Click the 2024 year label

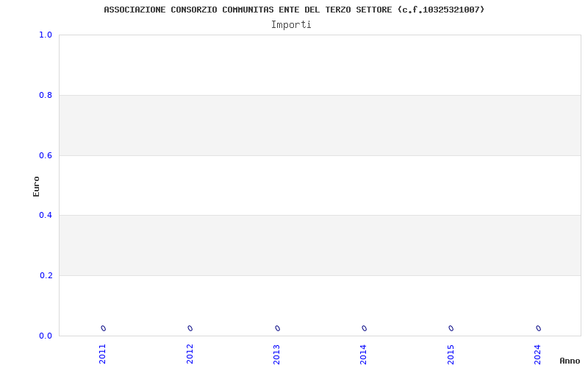[538, 354]
